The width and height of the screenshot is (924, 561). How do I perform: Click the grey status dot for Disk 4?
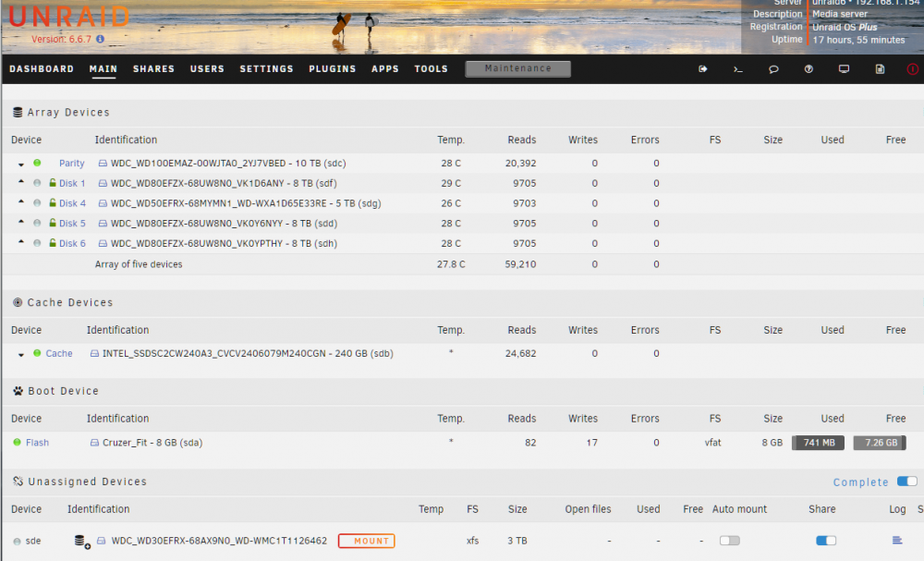point(37,202)
